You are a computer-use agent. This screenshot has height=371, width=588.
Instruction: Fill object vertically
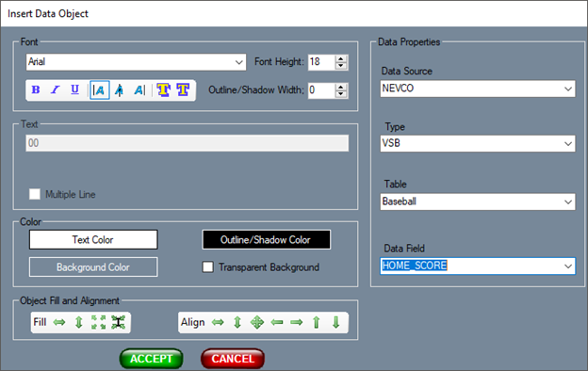pos(79,322)
